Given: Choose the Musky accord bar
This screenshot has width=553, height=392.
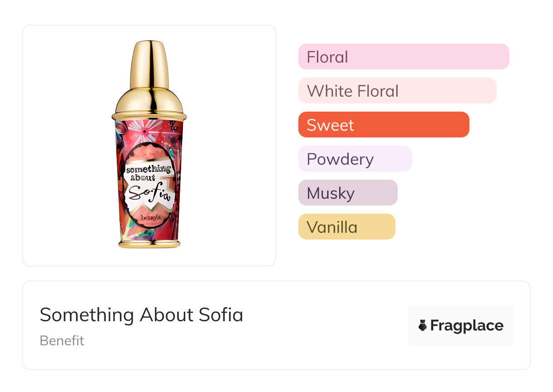Looking at the screenshot, I should pyautogui.click(x=347, y=193).
